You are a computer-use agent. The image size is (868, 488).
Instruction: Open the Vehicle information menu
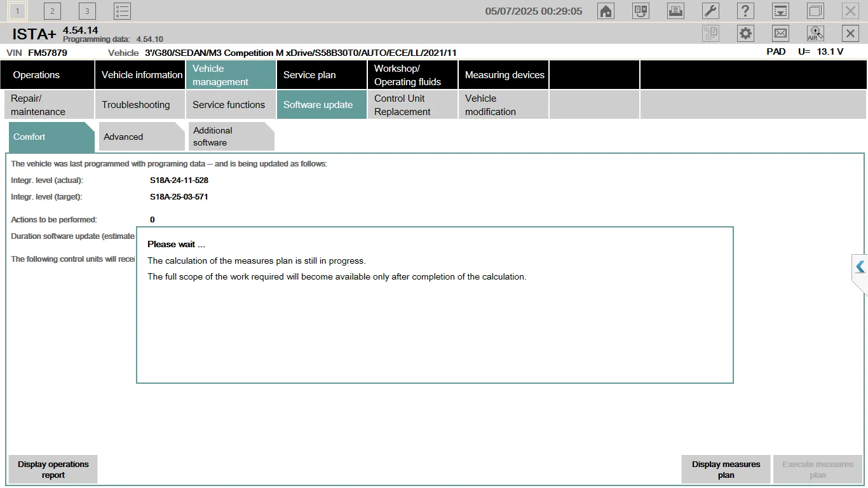[140, 75]
